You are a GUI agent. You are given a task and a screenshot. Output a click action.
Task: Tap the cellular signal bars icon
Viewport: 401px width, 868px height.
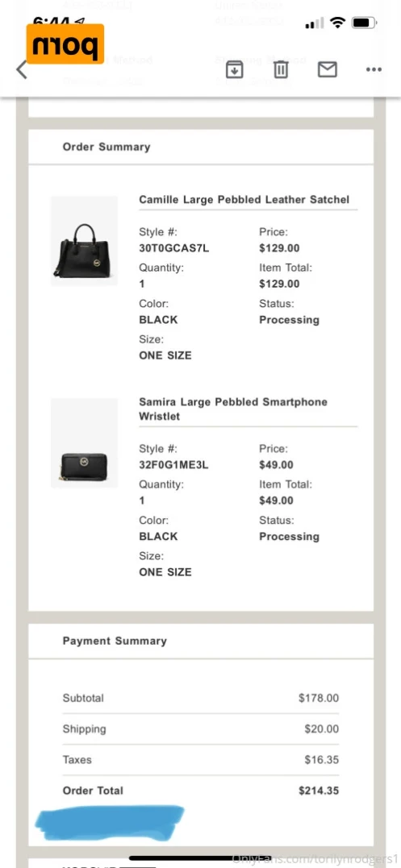tap(314, 23)
